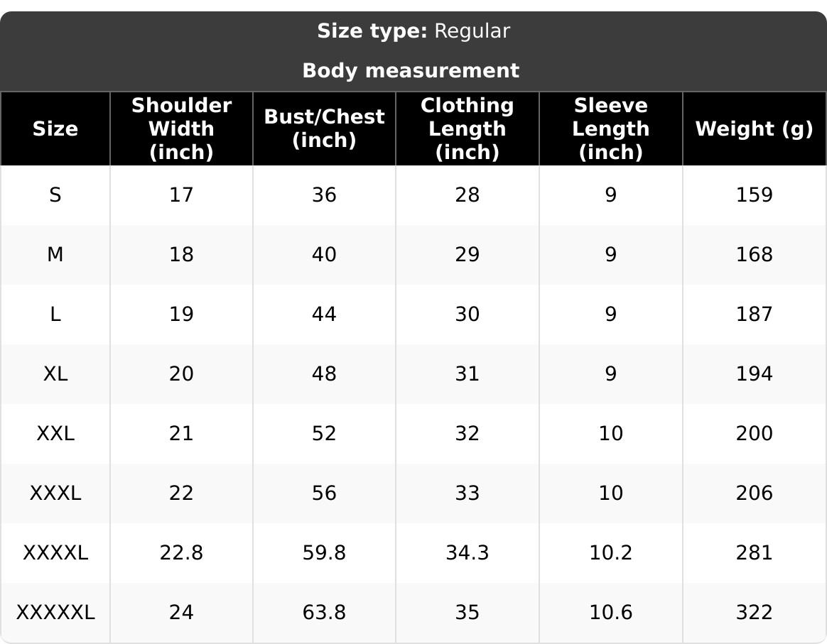Viewport: 827px width, 644px height.
Task: Click the Size column header
Action: [x=55, y=129]
